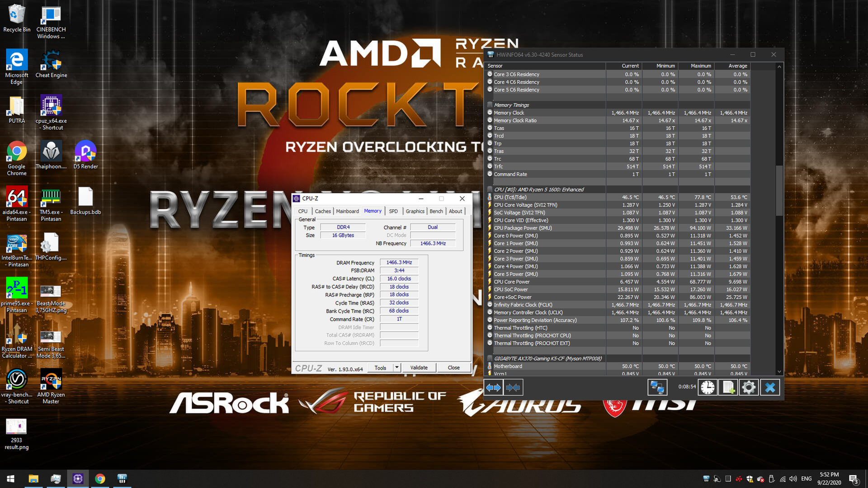Viewport: 868px width, 488px height.
Task: Open File Explorer from the taskbar
Action: 33,479
